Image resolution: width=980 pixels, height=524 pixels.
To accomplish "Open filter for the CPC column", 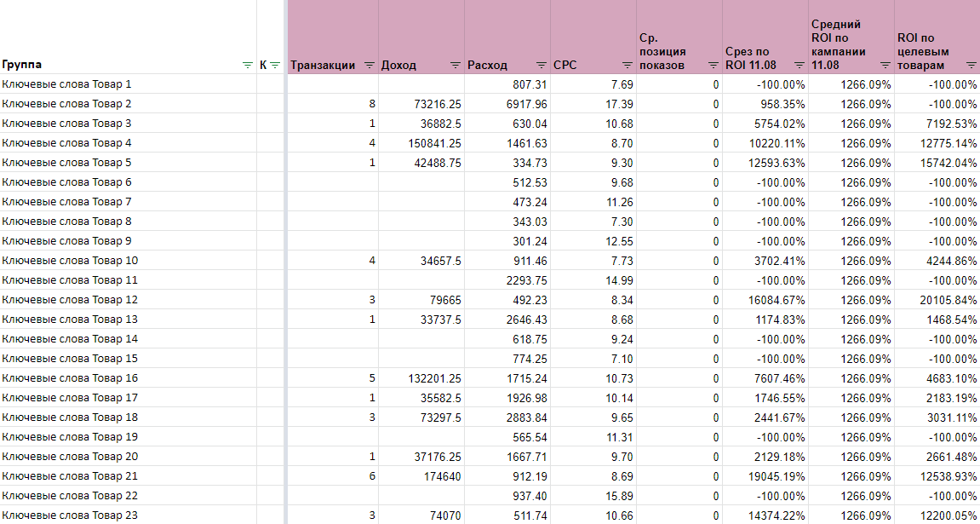I will (628, 65).
